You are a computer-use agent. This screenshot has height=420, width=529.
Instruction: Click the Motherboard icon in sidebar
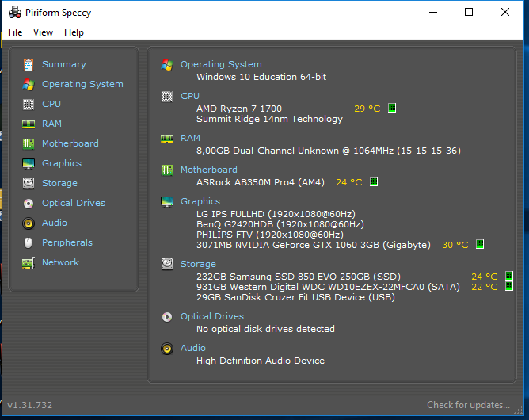pos(29,143)
